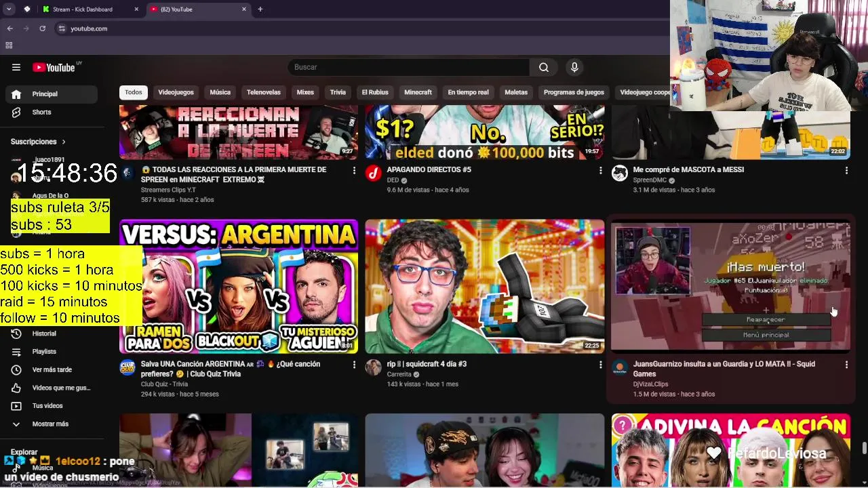Open the Streamers Clips Y.T channel avatar

(127, 173)
